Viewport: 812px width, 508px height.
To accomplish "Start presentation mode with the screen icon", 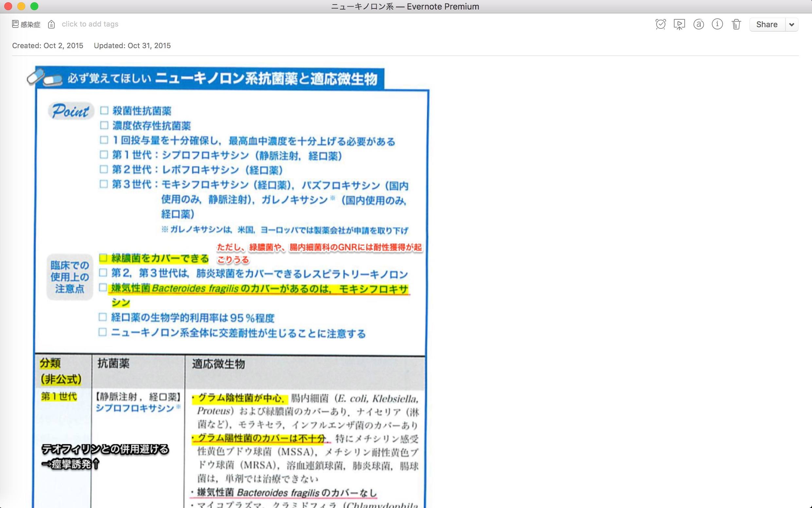I will [679, 24].
